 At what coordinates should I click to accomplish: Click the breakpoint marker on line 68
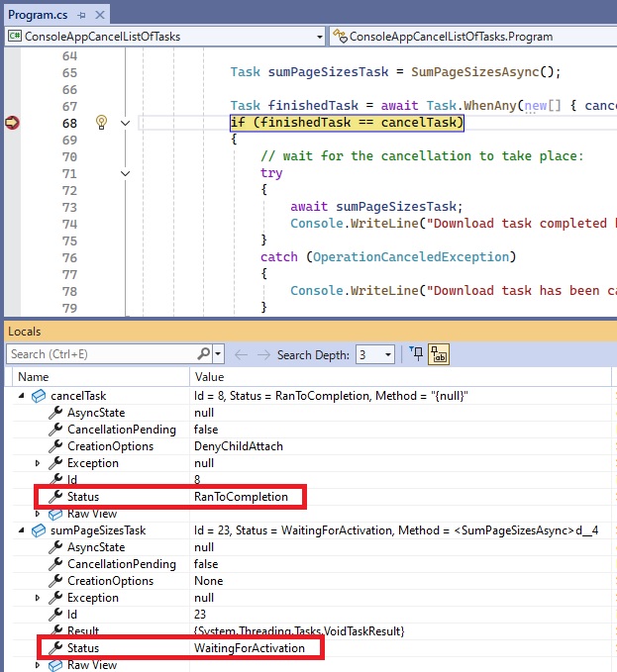(x=12, y=123)
